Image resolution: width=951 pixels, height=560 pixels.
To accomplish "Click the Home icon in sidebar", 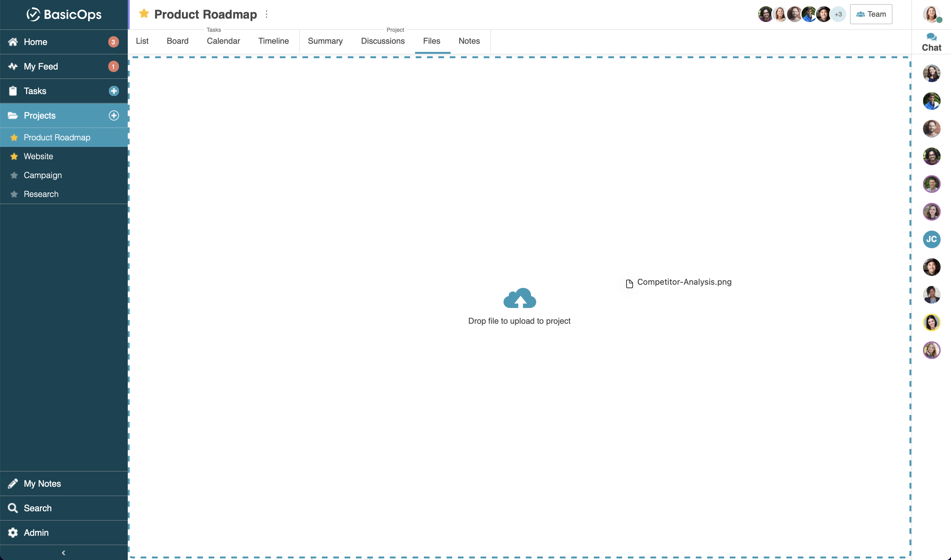I will pos(13,42).
